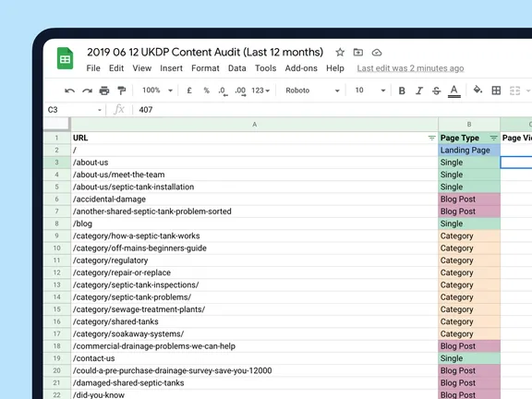Select Category cell in row 9

[469, 236]
